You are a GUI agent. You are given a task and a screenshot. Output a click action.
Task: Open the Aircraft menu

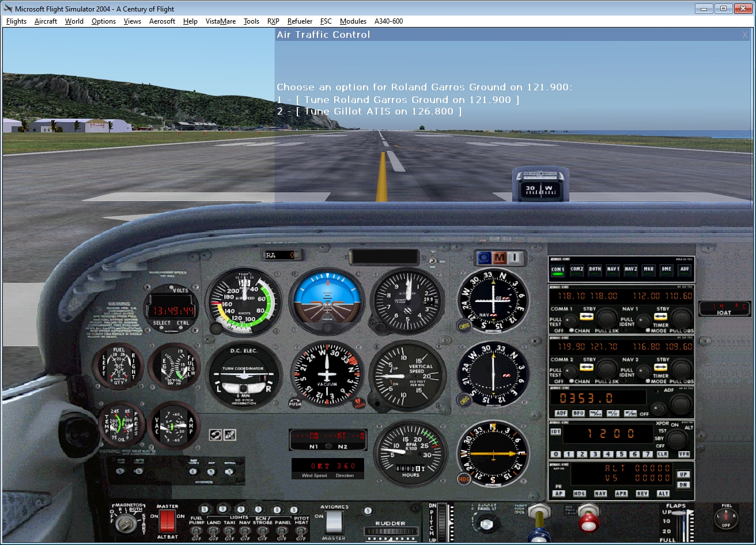click(x=46, y=21)
